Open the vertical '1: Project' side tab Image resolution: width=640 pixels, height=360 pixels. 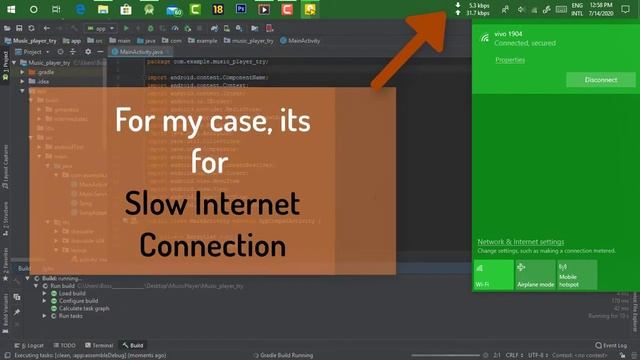[x=6, y=67]
